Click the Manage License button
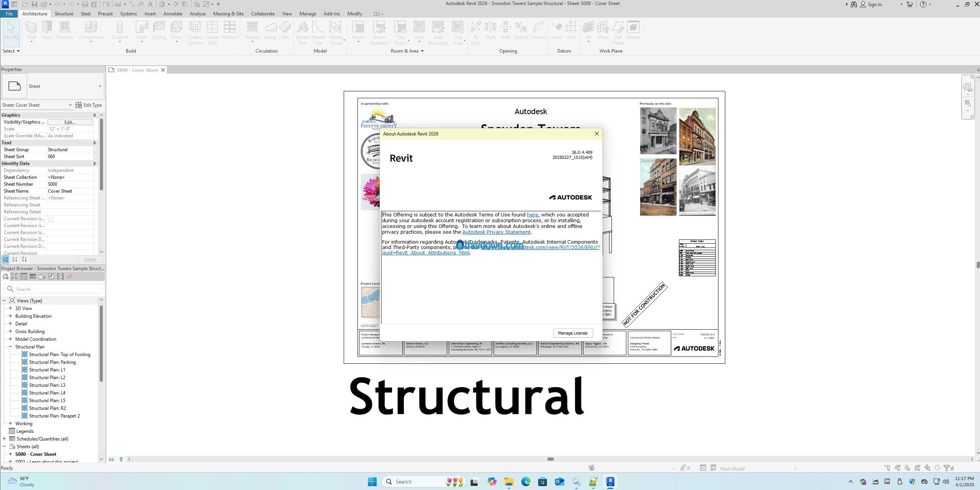This screenshot has height=490, width=980. click(x=572, y=333)
